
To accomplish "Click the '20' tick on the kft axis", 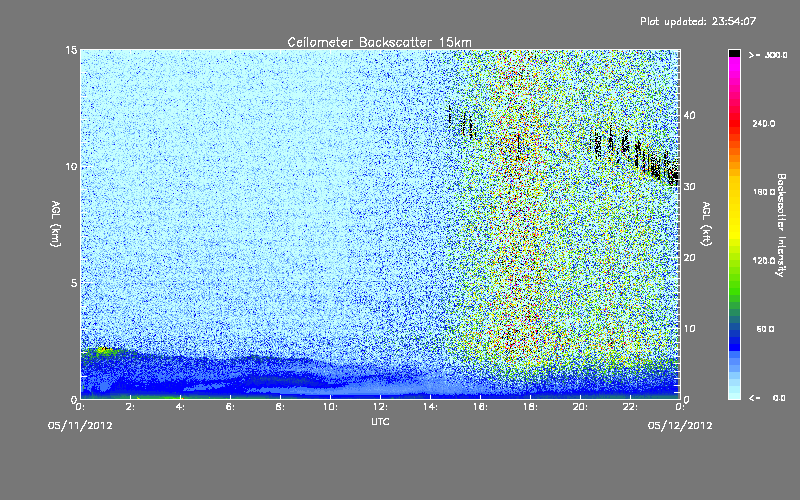I will pos(689,258).
